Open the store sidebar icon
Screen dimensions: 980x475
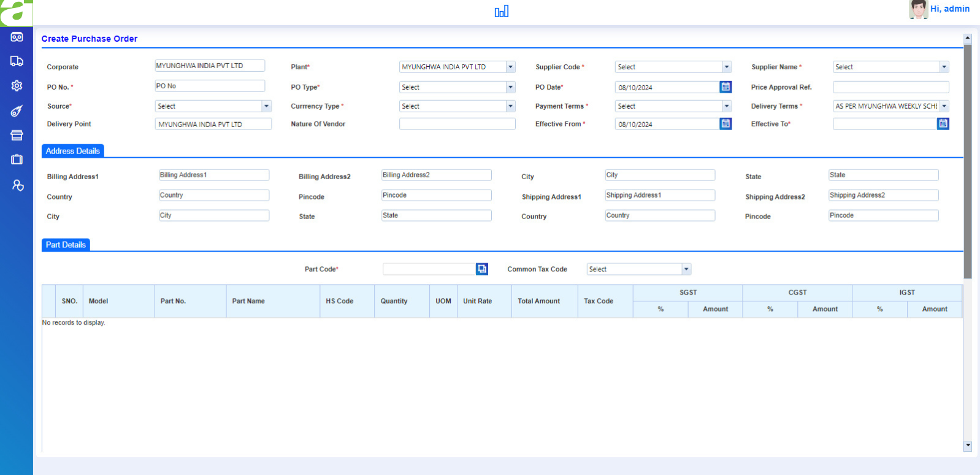tap(17, 135)
